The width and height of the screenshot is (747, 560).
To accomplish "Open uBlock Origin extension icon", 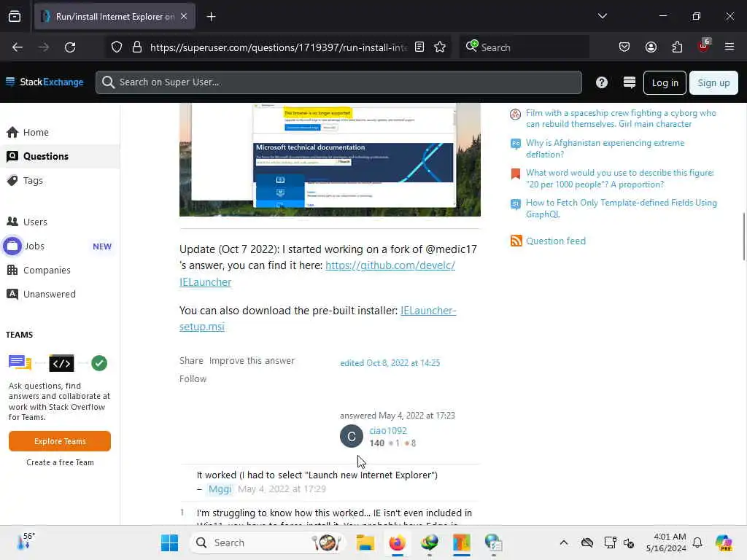I will (x=704, y=46).
